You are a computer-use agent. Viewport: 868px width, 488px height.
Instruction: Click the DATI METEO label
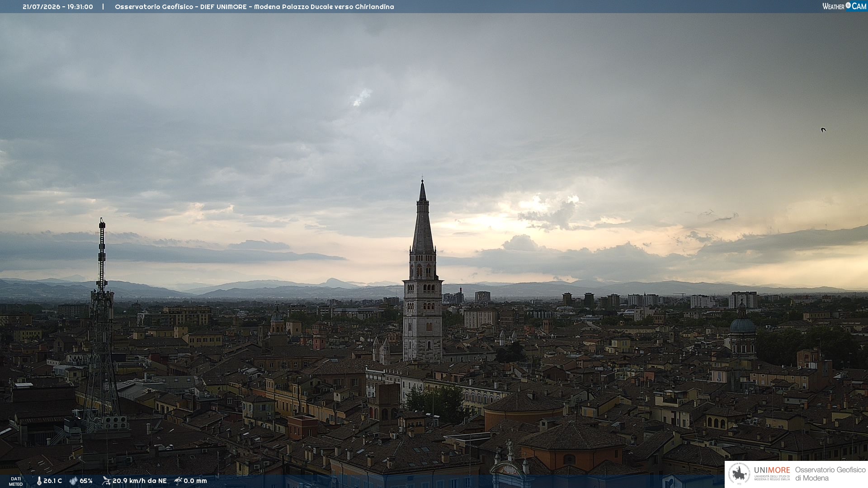click(16, 481)
